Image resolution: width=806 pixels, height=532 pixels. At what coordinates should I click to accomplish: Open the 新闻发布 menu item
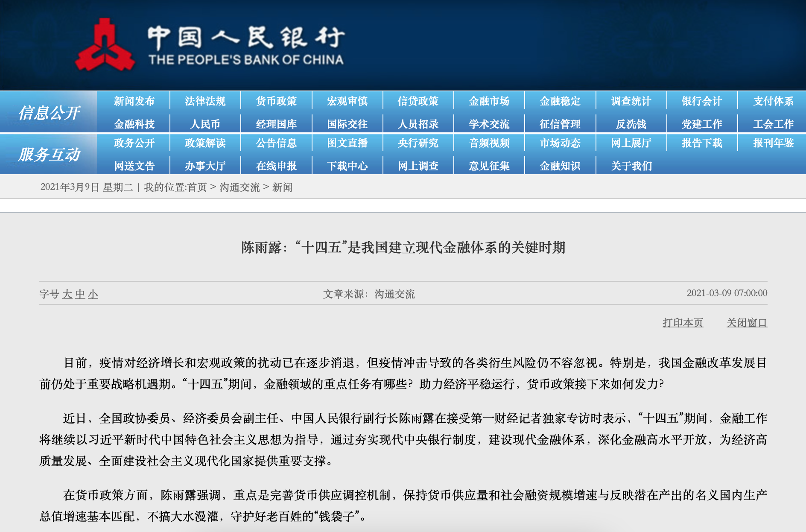coord(134,101)
